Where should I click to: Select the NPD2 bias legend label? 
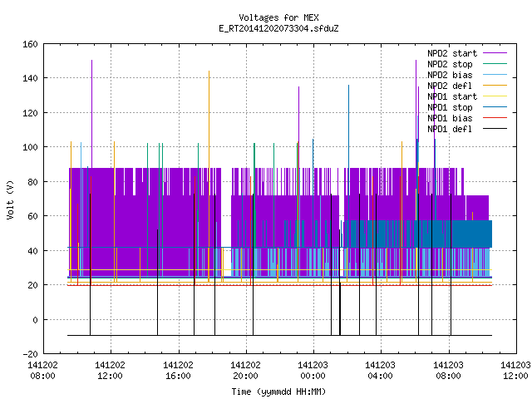click(450, 75)
